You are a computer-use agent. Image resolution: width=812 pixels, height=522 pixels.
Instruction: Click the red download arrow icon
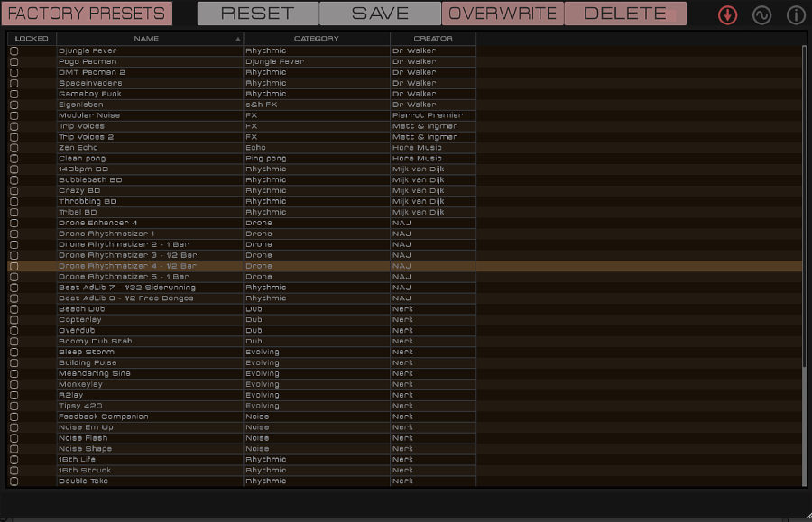click(x=727, y=15)
